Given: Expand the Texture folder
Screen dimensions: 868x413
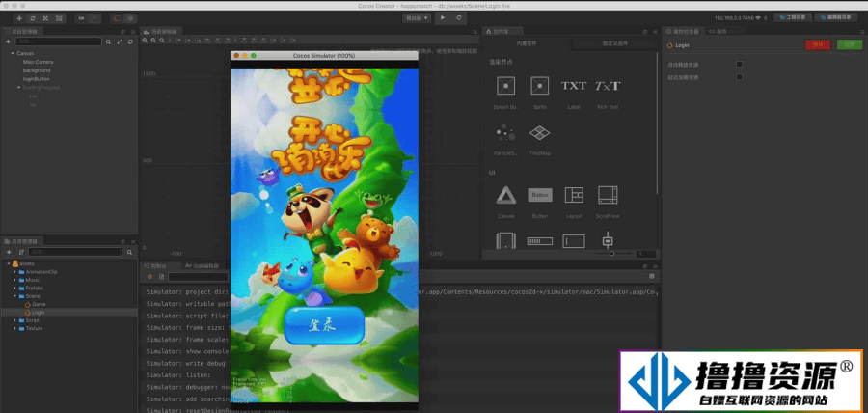Looking at the screenshot, I should (x=14, y=328).
